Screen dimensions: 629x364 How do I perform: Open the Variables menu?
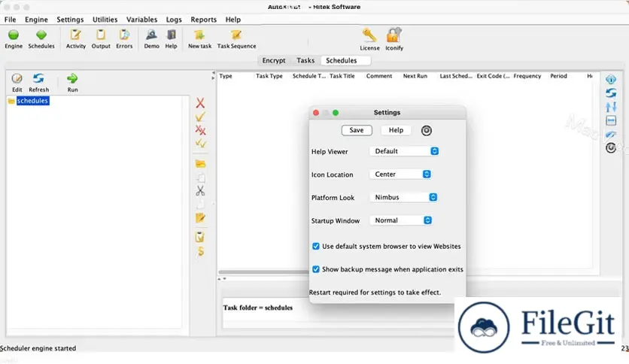[x=141, y=20]
